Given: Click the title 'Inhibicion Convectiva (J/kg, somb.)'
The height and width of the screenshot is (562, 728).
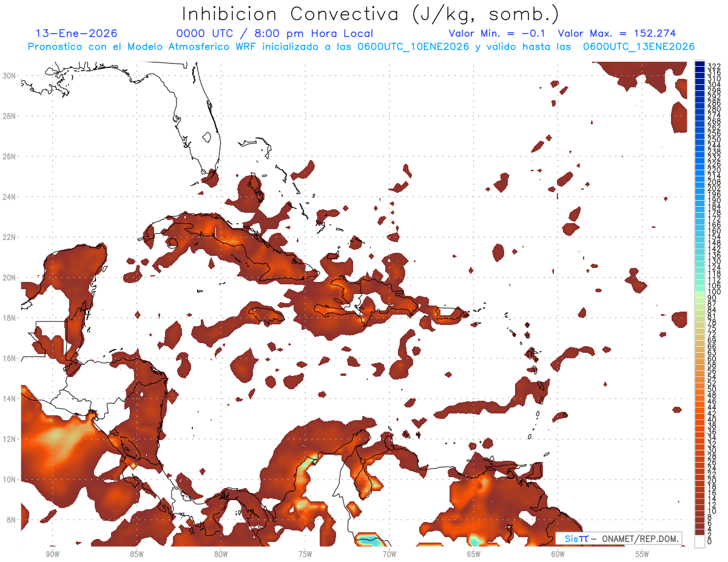Looking at the screenshot, I should point(371,14).
